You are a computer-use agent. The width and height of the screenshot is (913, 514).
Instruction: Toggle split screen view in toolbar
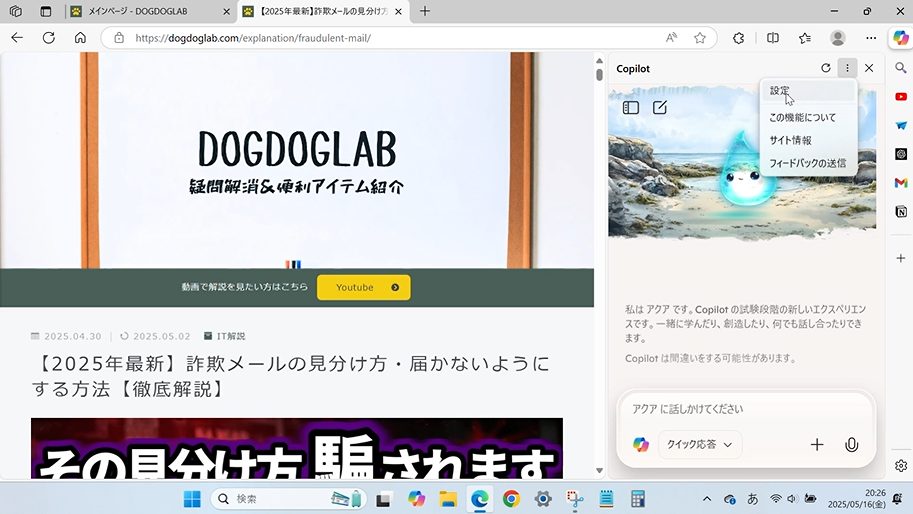[x=772, y=38]
